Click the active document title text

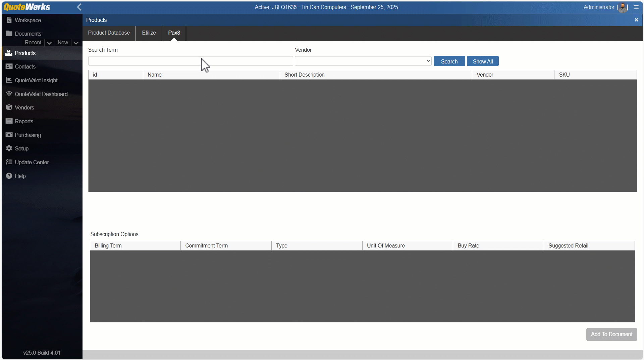(x=326, y=7)
